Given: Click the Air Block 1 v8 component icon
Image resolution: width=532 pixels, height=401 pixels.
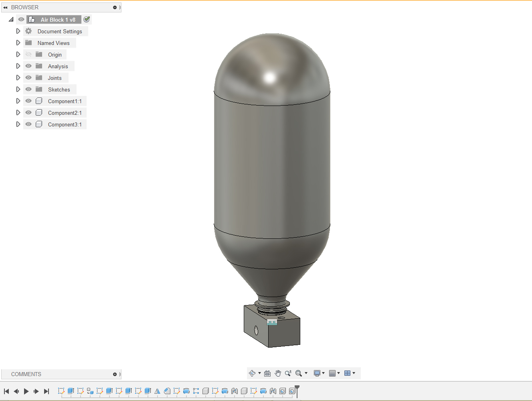Looking at the screenshot, I should click(x=32, y=20).
